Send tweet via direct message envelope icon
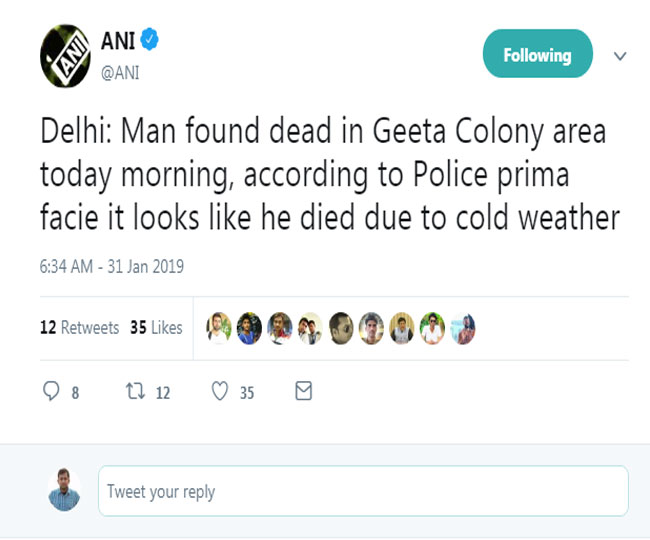The image size is (650, 540). (x=304, y=392)
